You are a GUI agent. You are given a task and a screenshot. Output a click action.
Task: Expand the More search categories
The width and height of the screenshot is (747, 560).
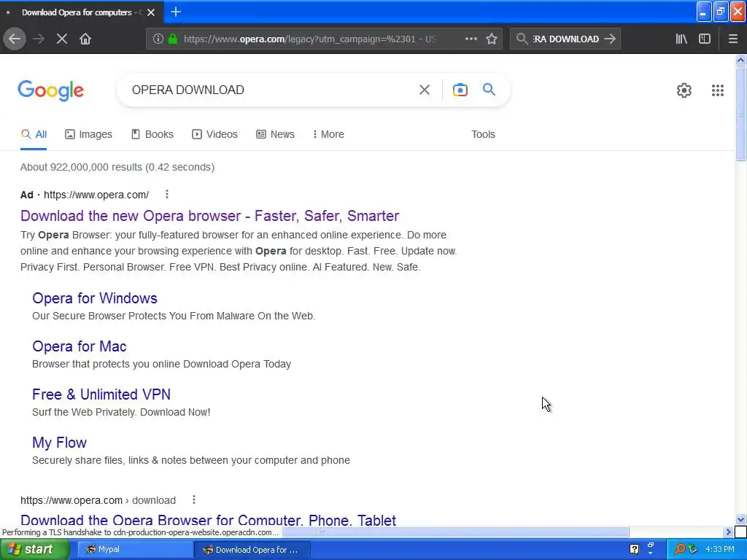pyautogui.click(x=328, y=134)
